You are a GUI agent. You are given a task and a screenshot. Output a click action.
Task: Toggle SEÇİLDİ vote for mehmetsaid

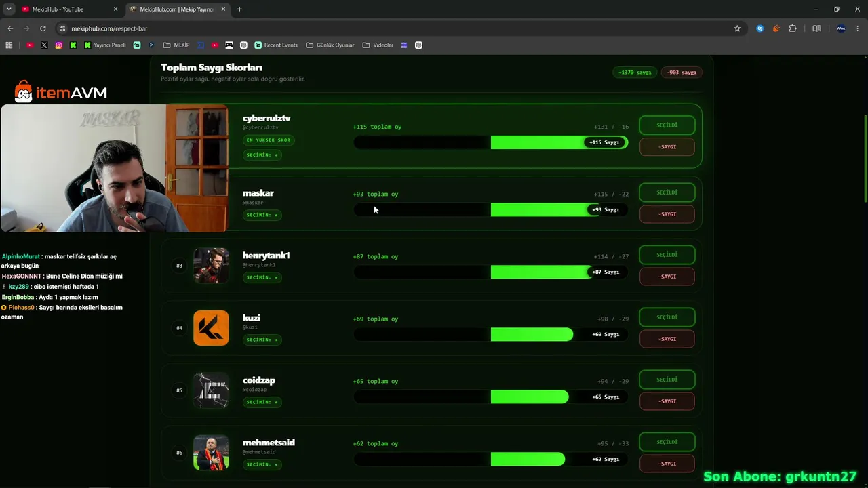667,442
